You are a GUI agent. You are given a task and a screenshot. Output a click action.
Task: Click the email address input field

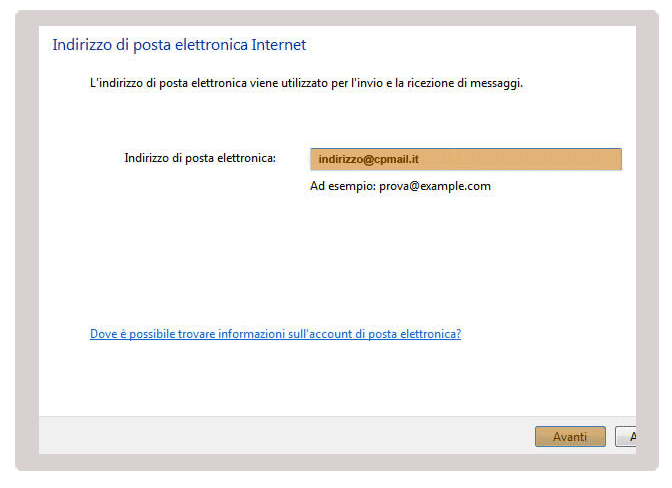click(466, 159)
